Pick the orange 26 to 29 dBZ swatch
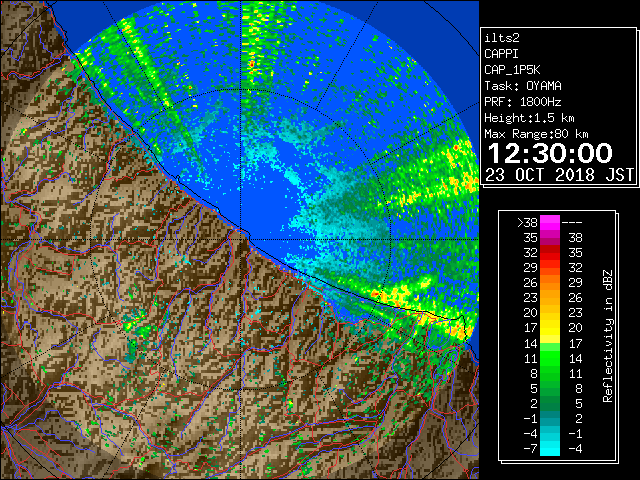 (x=550, y=283)
